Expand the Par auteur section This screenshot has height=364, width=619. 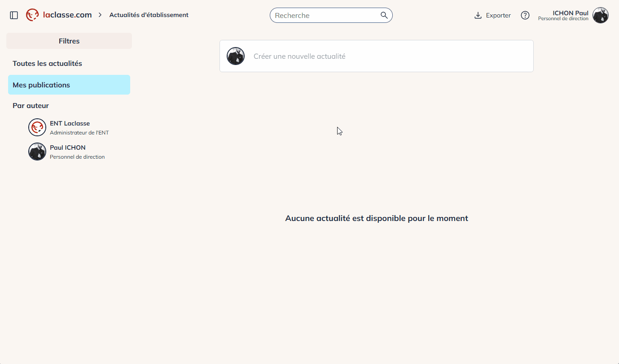[31, 106]
